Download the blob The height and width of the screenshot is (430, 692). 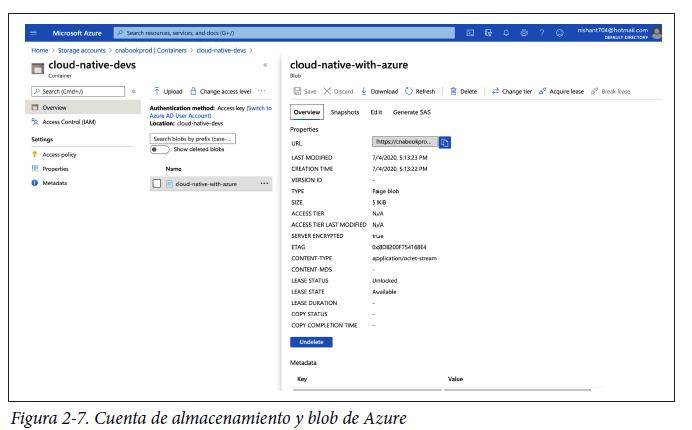pyautogui.click(x=379, y=91)
